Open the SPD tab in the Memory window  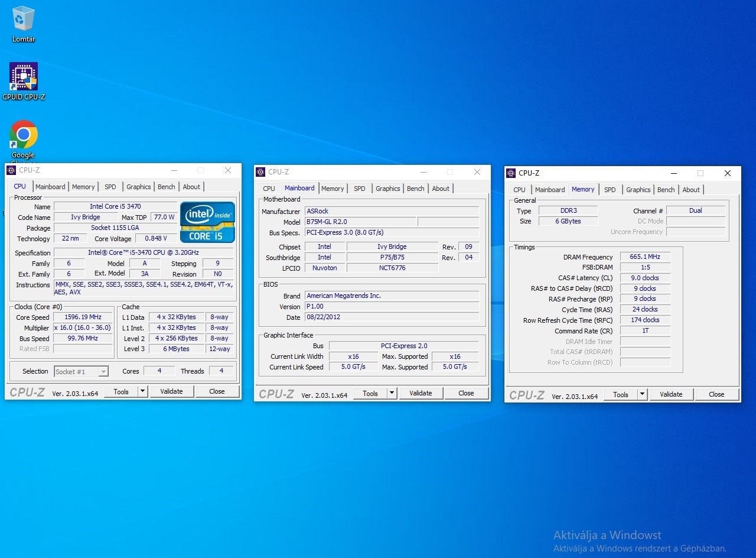tap(610, 190)
